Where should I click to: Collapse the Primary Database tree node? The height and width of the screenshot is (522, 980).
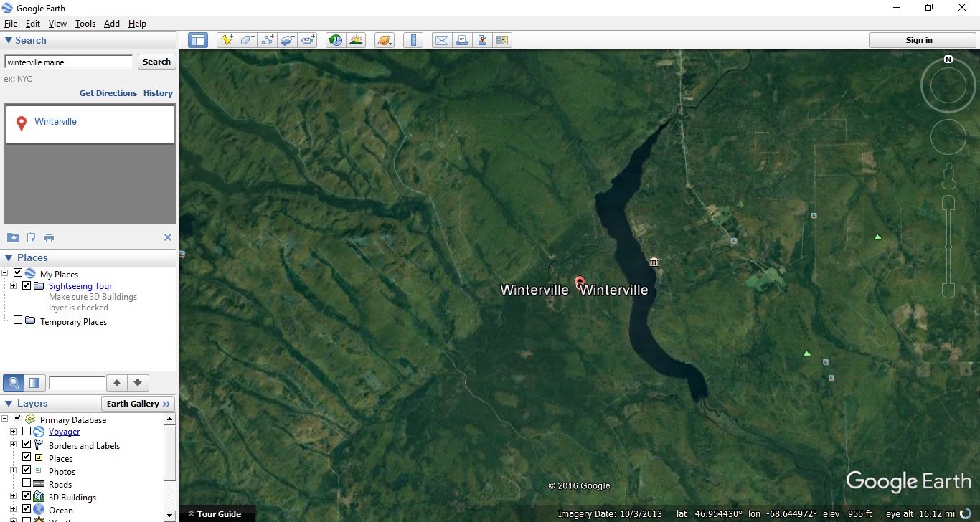coord(5,419)
